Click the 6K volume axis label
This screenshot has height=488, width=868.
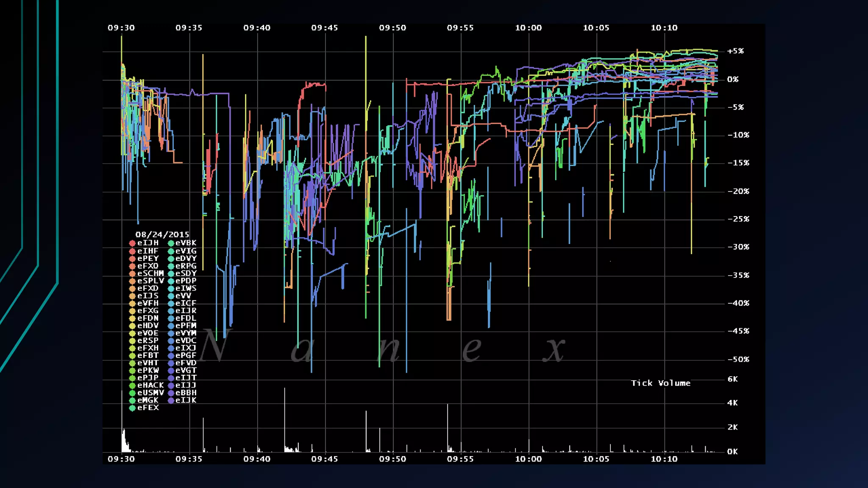733,379
